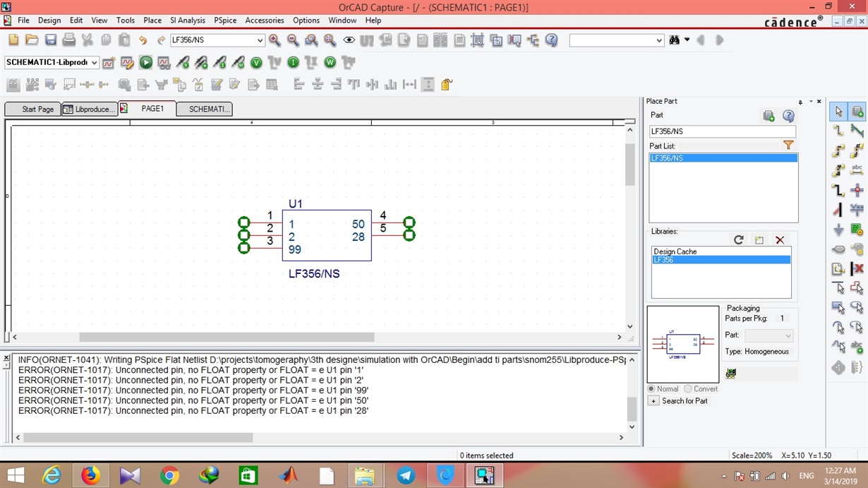Image resolution: width=868 pixels, height=488 pixels.
Task: Select Design Cache in Libraries list
Action: pos(721,251)
